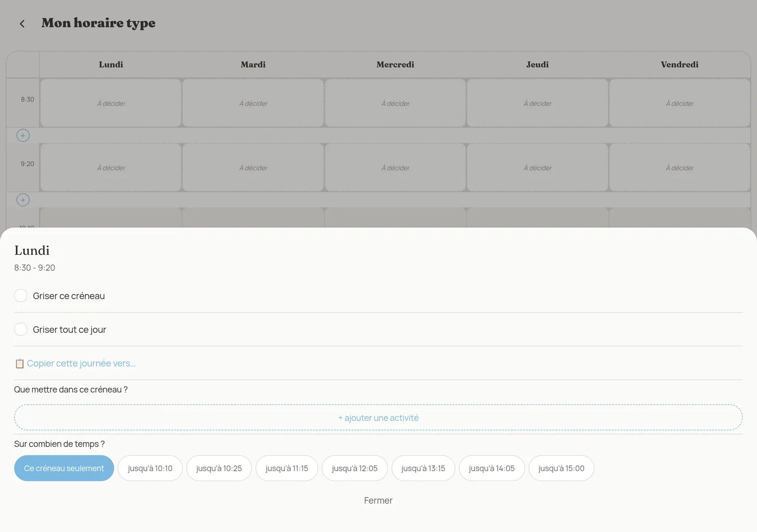Select Jeudi 8:30 À décider slot
This screenshot has height=532, width=757.
(537, 103)
